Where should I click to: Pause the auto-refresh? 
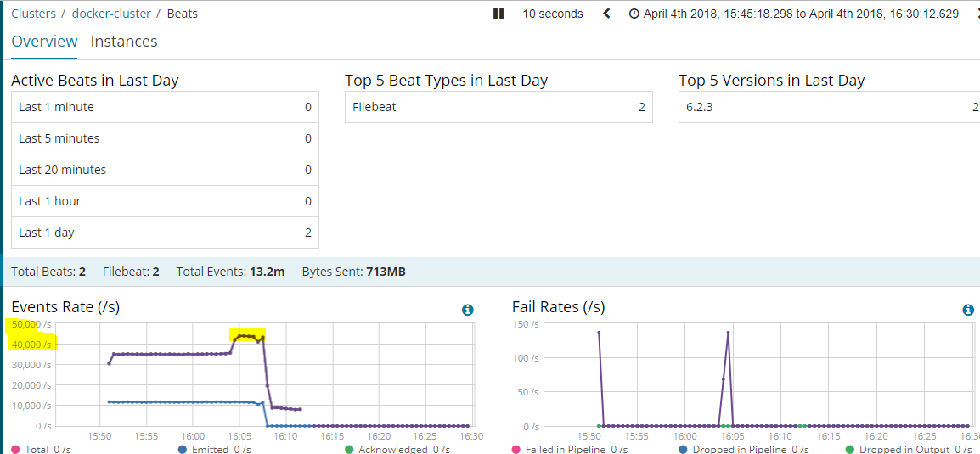[x=498, y=14]
